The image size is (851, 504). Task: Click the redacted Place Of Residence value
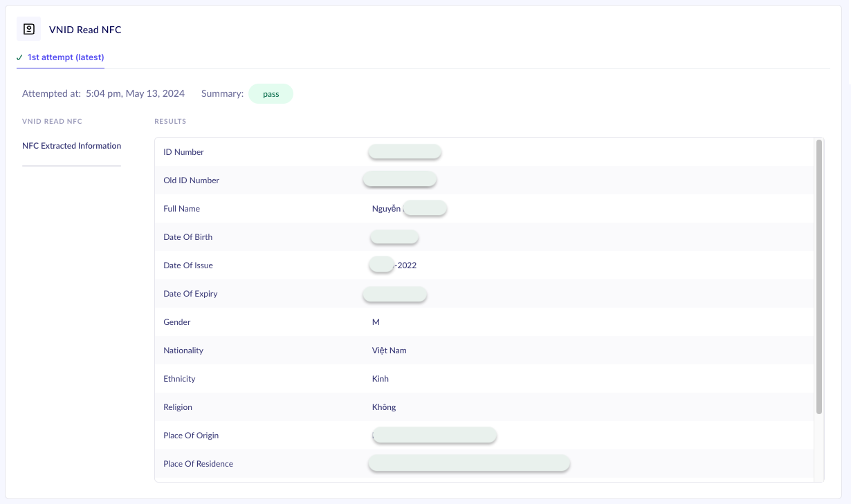click(469, 464)
